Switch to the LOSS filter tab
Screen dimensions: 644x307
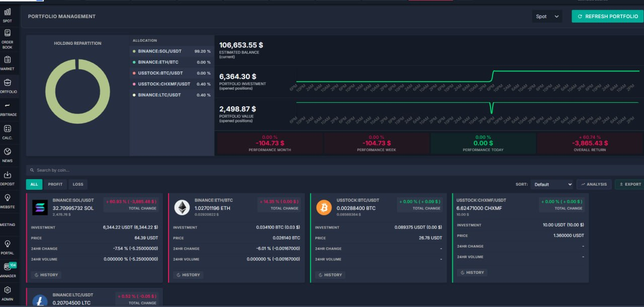tap(77, 184)
